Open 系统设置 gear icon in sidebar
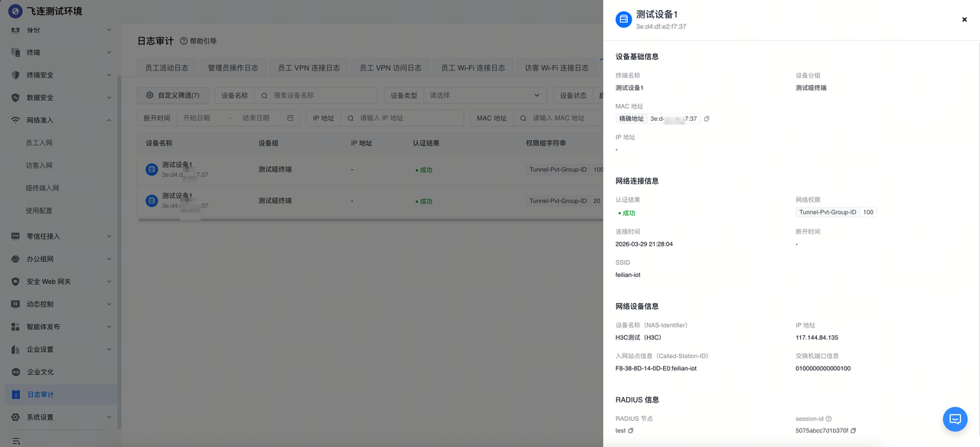This screenshot has width=980, height=447. pyautogui.click(x=15, y=417)
